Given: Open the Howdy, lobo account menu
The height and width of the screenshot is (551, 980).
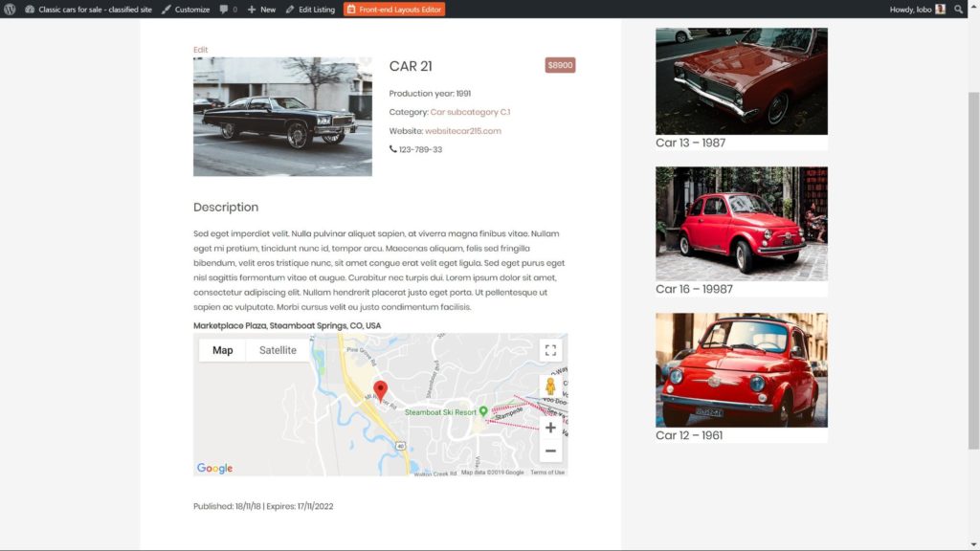Looking at the screenshot, I should pyautogui.click(x=917, y=9).
